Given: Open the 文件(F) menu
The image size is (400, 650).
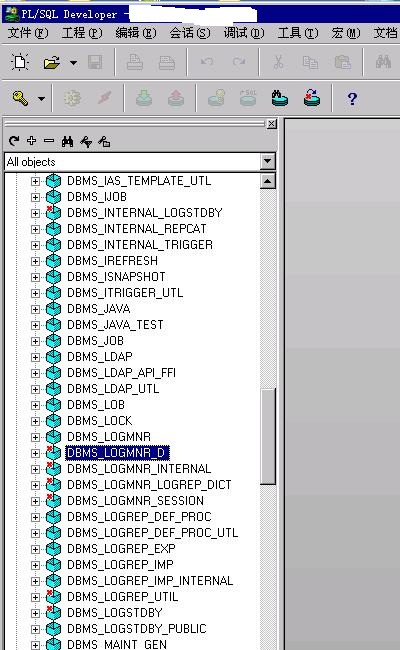Looking at the screenshot, I should click(28, 33).
